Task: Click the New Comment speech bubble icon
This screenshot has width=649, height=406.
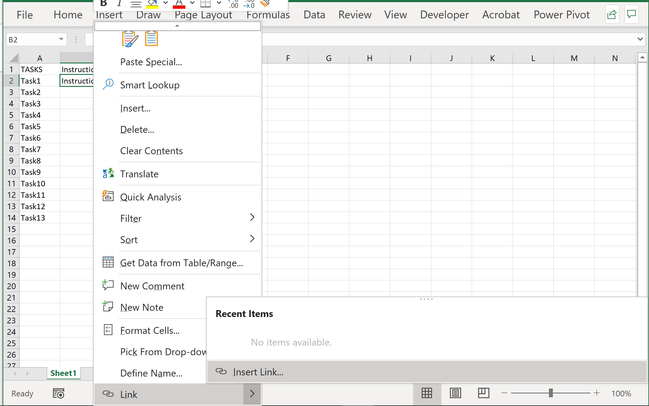Action: (x=108, y=285)
